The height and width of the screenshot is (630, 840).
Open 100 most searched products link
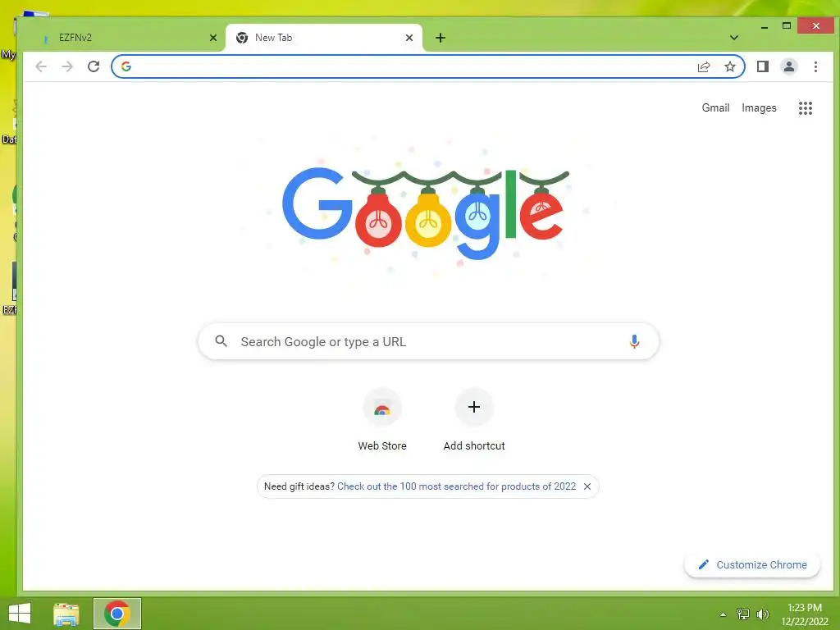coord(456,486)
